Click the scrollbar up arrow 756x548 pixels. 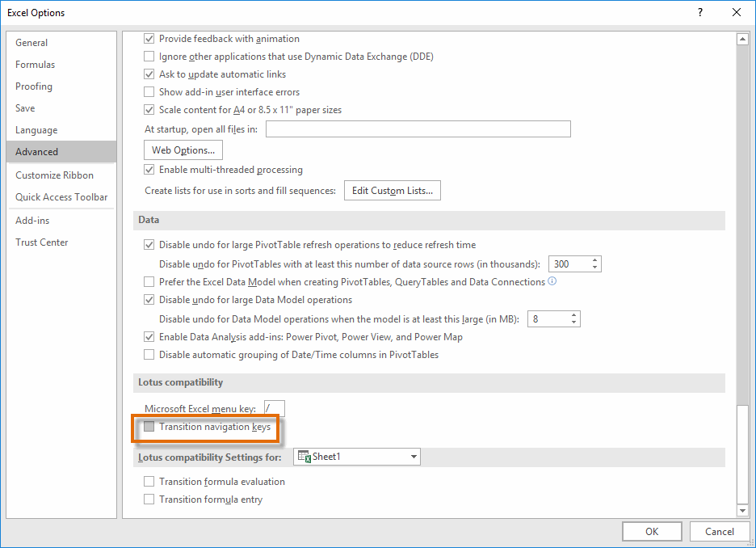742,39
